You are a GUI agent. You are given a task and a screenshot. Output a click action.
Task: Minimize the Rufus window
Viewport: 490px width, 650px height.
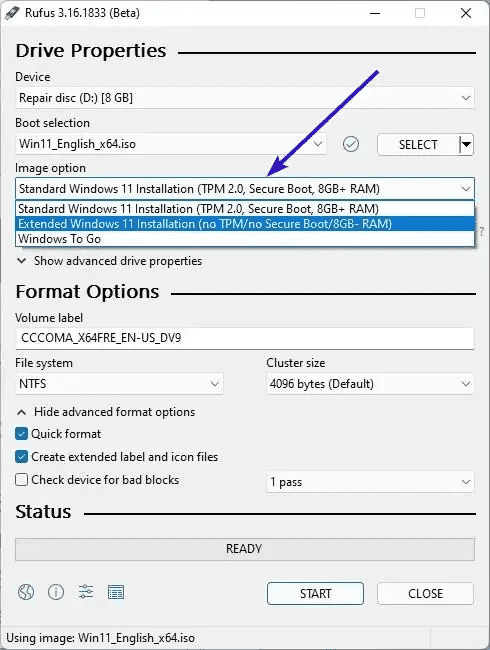point(375,13)
